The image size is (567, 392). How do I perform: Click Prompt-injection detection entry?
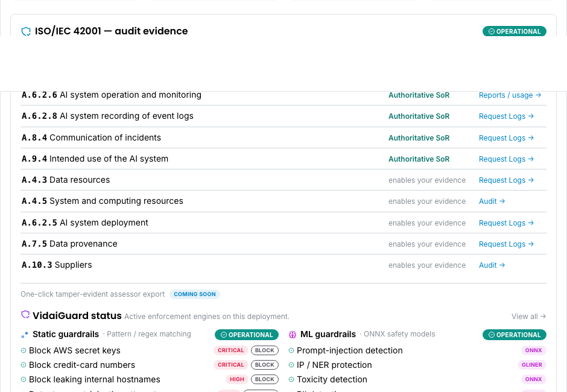pyautogui.click(x=350, y=350)
